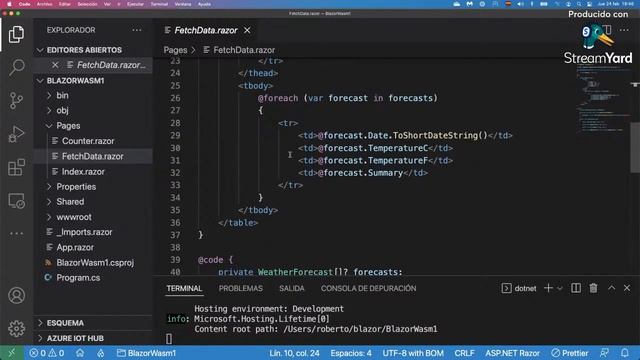Open editor more actions ellipsis
The height and width of the screenshot is (360, 640).
point(624,30)
